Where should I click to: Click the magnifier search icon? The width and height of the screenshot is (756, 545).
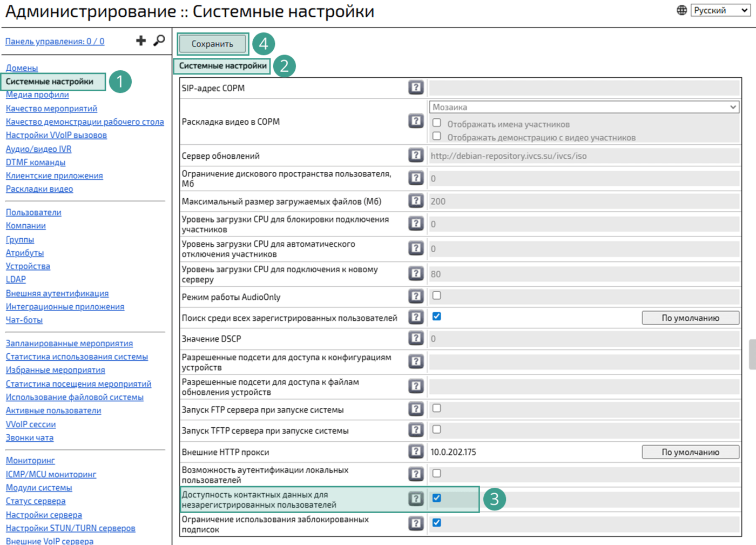point(159,41)
